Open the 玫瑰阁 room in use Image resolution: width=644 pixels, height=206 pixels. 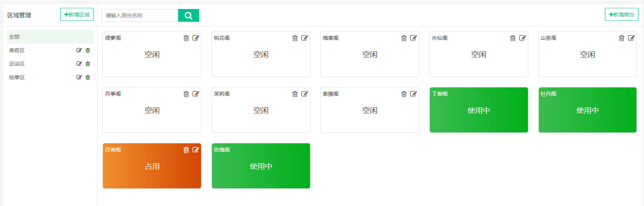(x=261, y=166)
